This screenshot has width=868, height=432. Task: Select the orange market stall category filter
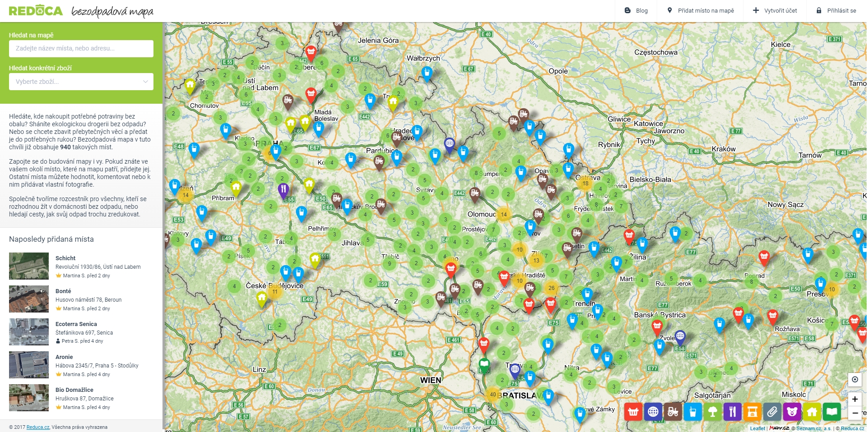752,411
